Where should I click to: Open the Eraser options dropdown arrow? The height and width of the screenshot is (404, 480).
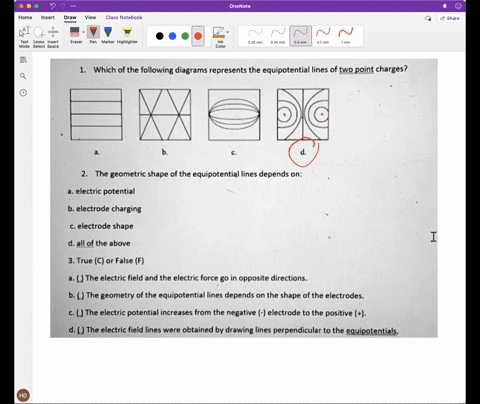[x=83, y=32]
